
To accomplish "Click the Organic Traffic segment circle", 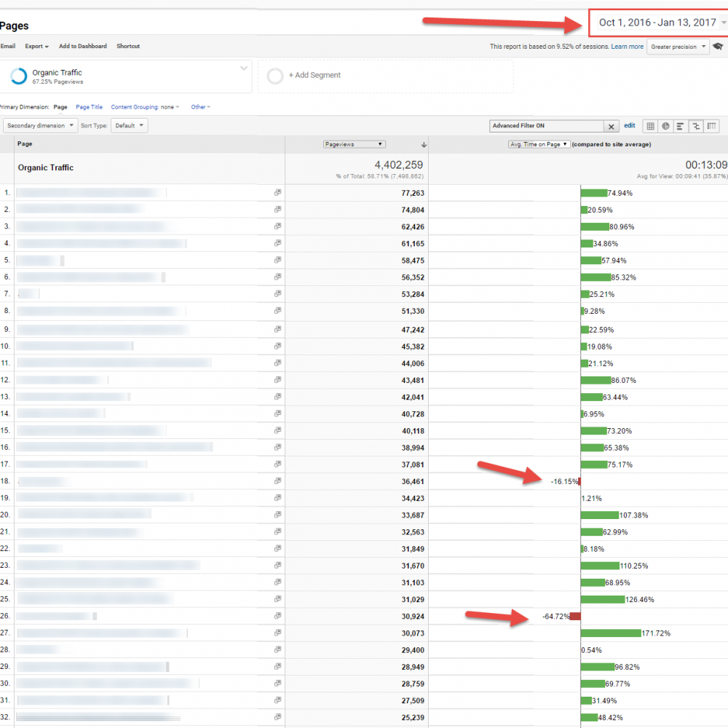I will coord(19,76).
